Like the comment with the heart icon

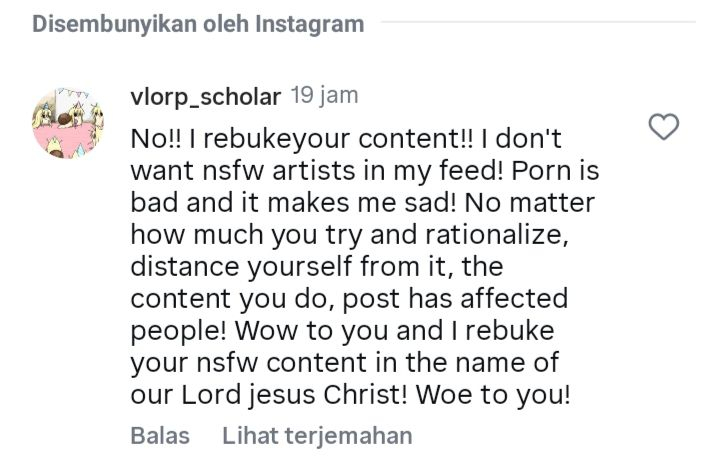(x=664, y=126)
